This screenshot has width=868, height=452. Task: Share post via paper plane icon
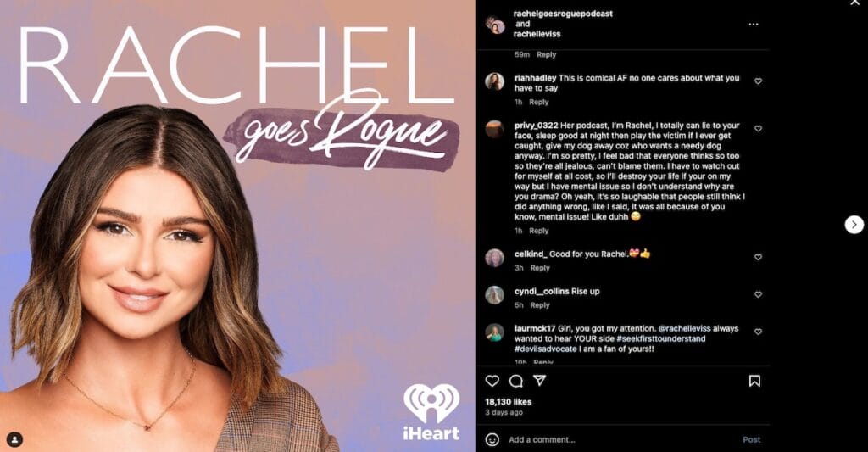(540, 380)
